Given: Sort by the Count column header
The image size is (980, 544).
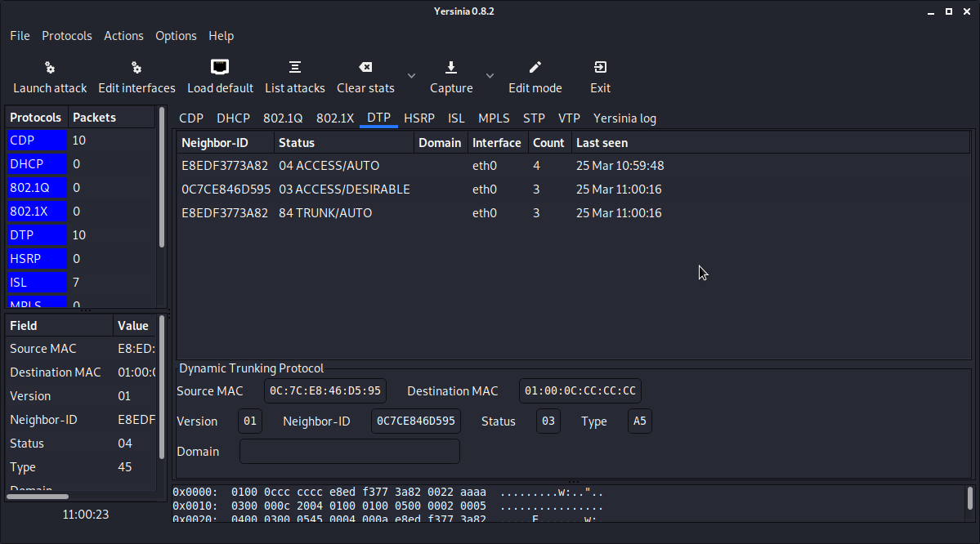Looking at the screenshot, I should pyautogui.click(x=549, y=143).
